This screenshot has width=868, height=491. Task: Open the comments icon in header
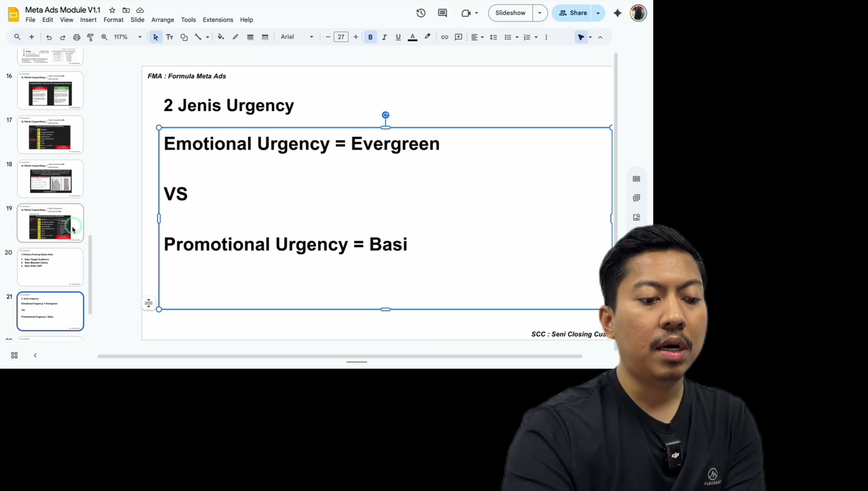442,13
